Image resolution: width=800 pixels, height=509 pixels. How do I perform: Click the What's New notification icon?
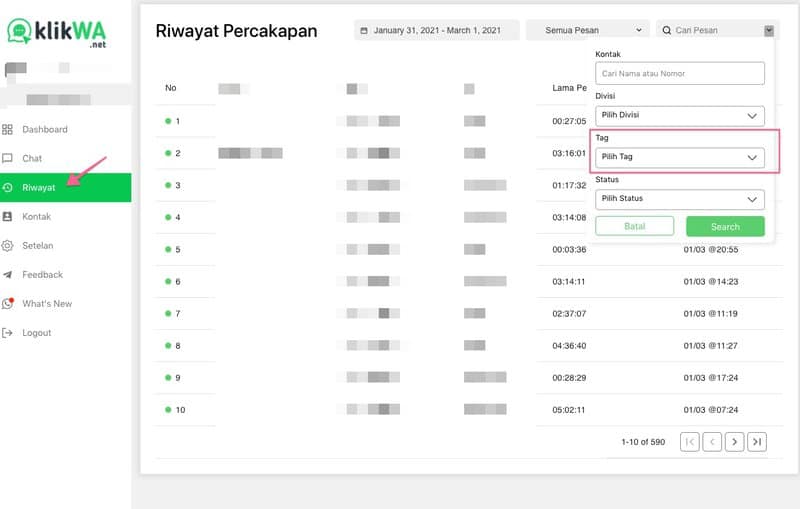pos(7,303)
